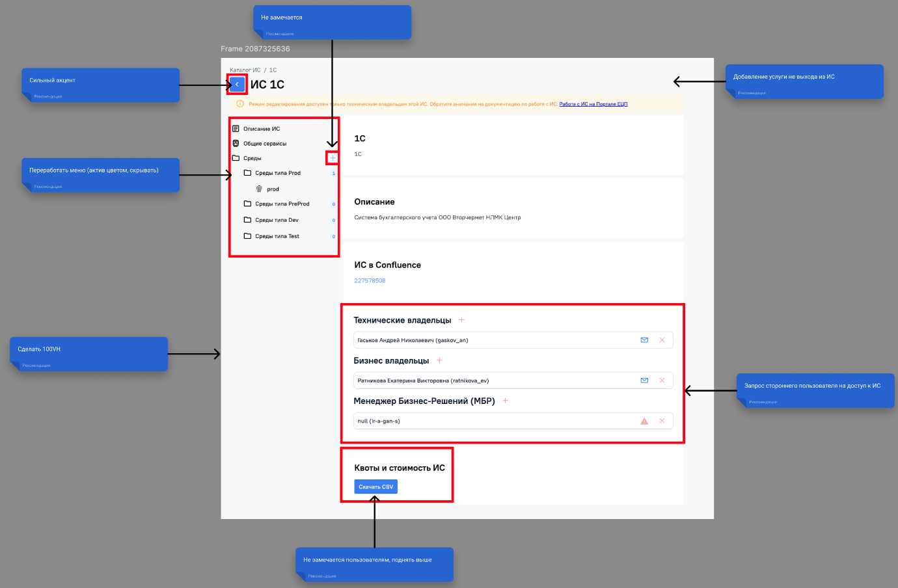This screenshot has width=898, height=588.
Task: Remove the null МБР entry via the X
Action: pos(662,421)
